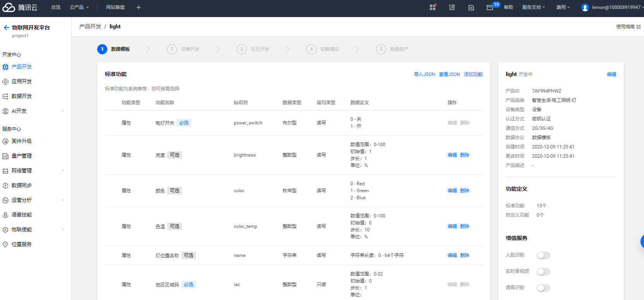This screenshot has height=300, width=644.
Task: Open the 云产品 dropdown
Action: pos(79,7)
